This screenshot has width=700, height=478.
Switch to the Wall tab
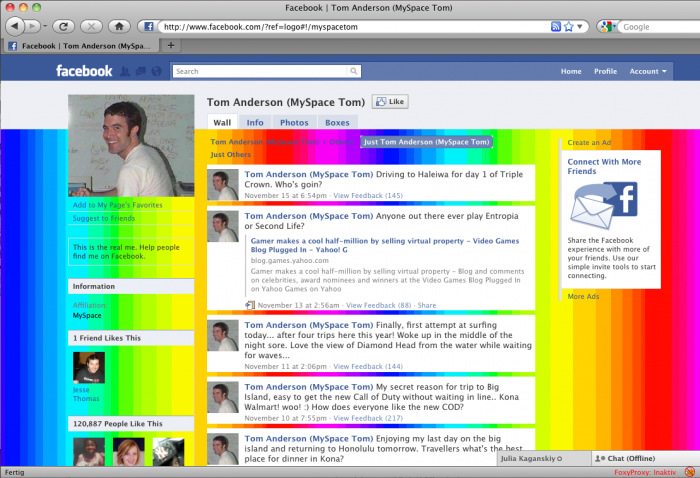pos(222,122)
